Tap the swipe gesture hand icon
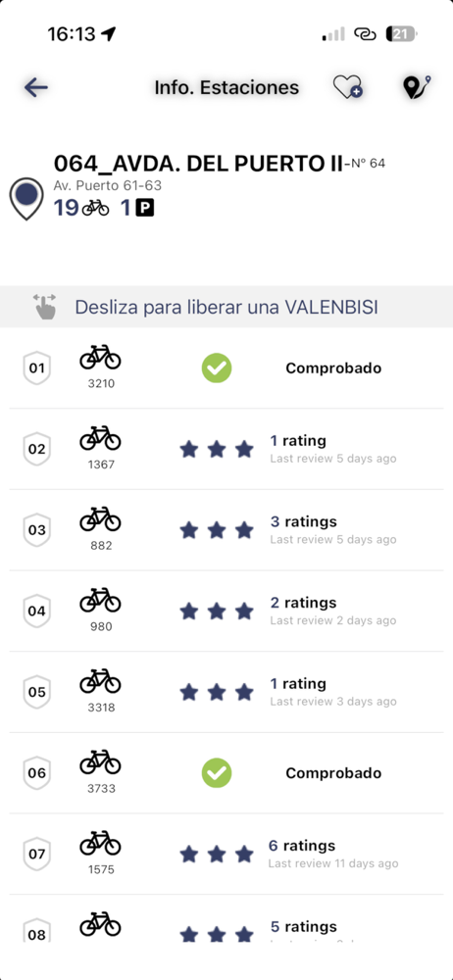The image size is (453, 980). 44,307
